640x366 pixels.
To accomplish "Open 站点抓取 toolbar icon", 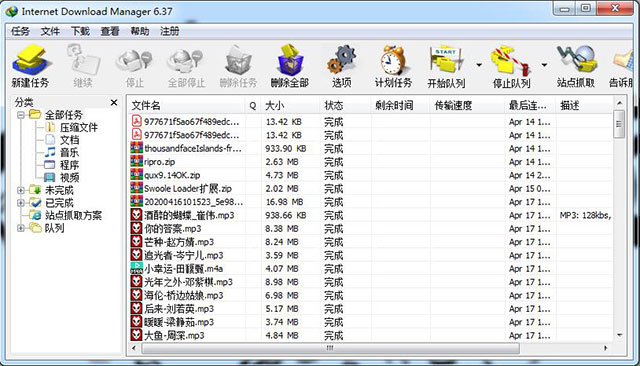I will pos(576,60).
